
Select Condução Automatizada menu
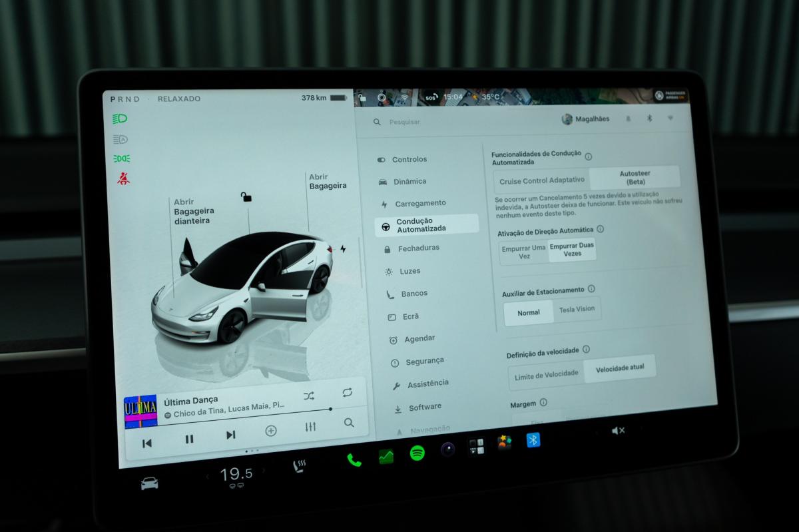click(x=427, y=225)
